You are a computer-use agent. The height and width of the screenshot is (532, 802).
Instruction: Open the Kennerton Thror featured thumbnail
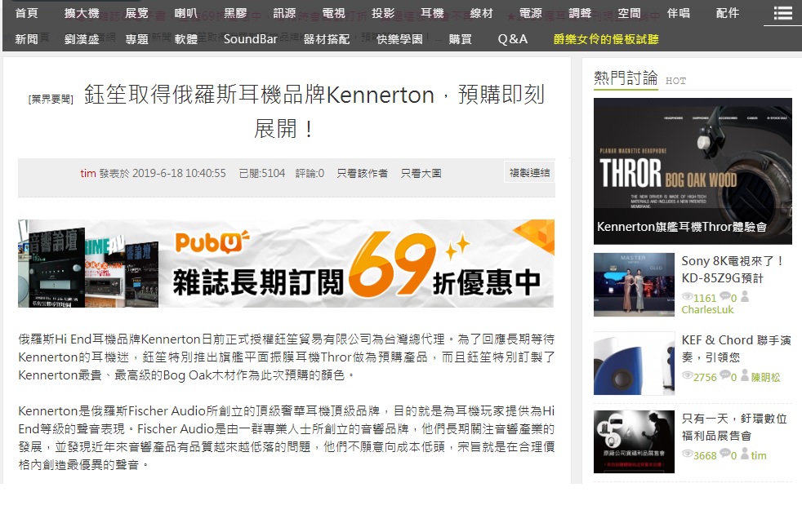(x=693, y=171)
